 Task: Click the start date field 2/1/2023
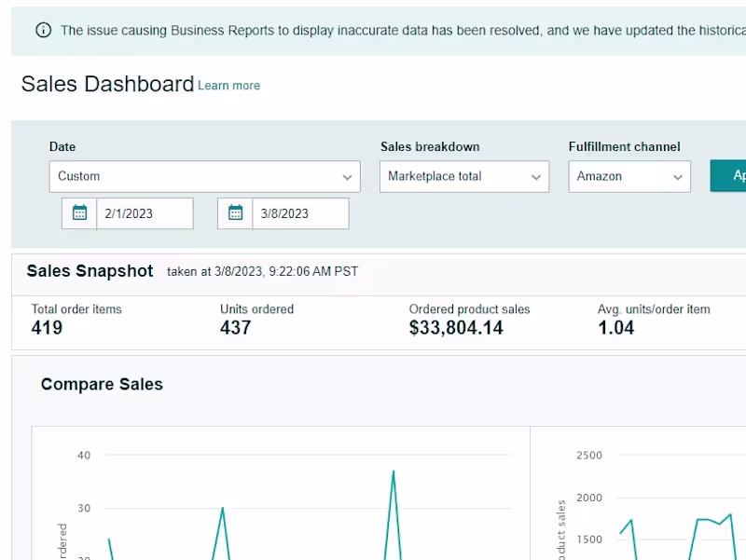145,213
